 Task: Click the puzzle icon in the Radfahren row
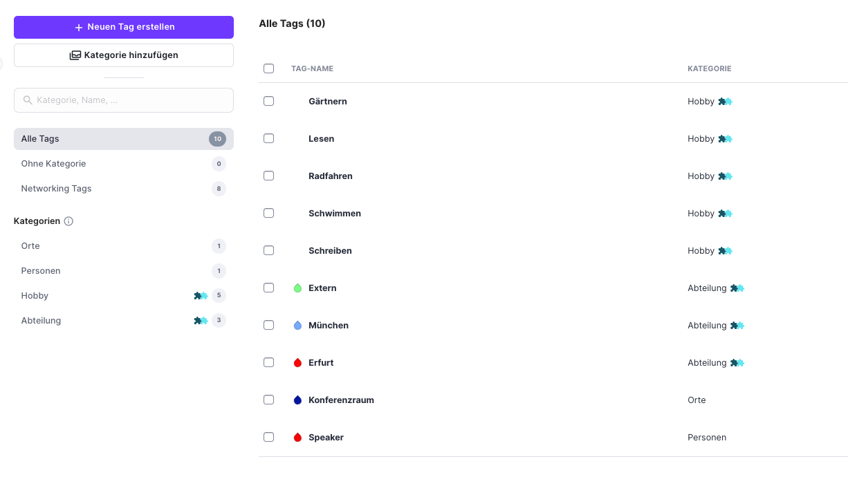[725, 176]
